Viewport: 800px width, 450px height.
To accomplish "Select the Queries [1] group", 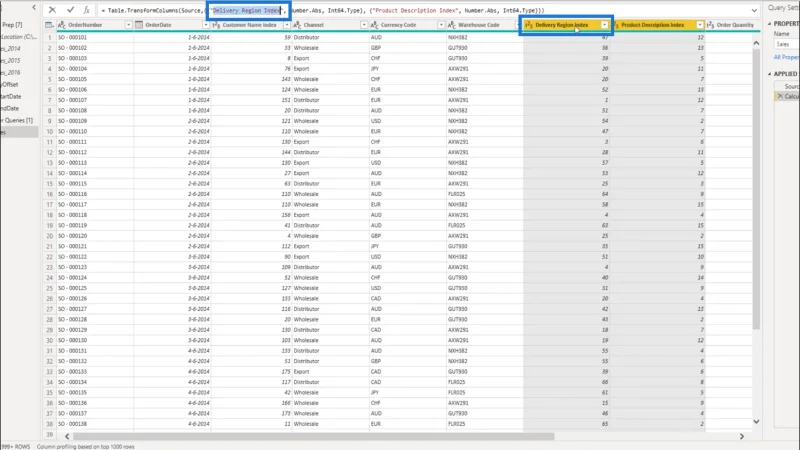I will [16, 120].
